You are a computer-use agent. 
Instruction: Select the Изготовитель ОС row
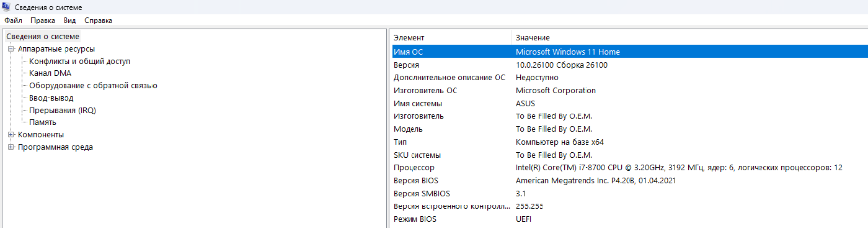629,90
